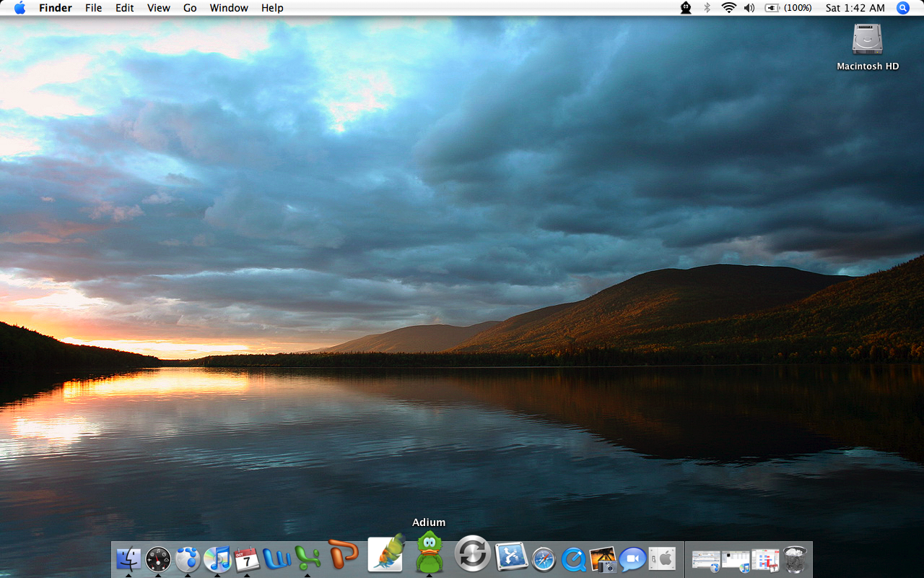
Task: Open the feather pen app in Dock
Action: [x=386, y=553]
